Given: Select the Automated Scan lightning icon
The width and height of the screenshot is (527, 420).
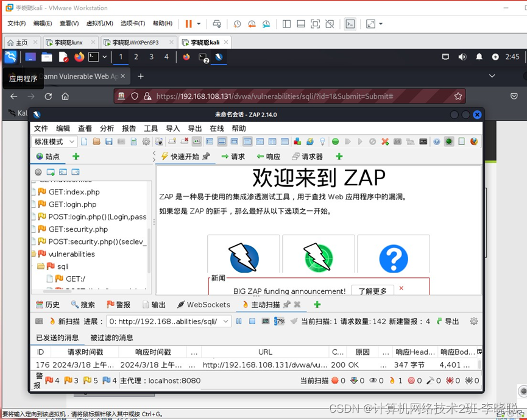Looking at the screenshot, I should [x=243, y=258].
